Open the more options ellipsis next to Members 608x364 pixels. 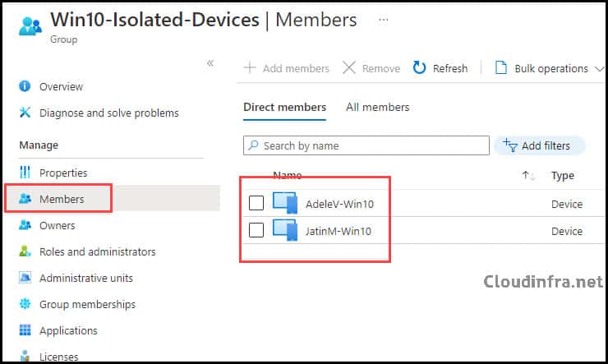click(x=383, y=20)
